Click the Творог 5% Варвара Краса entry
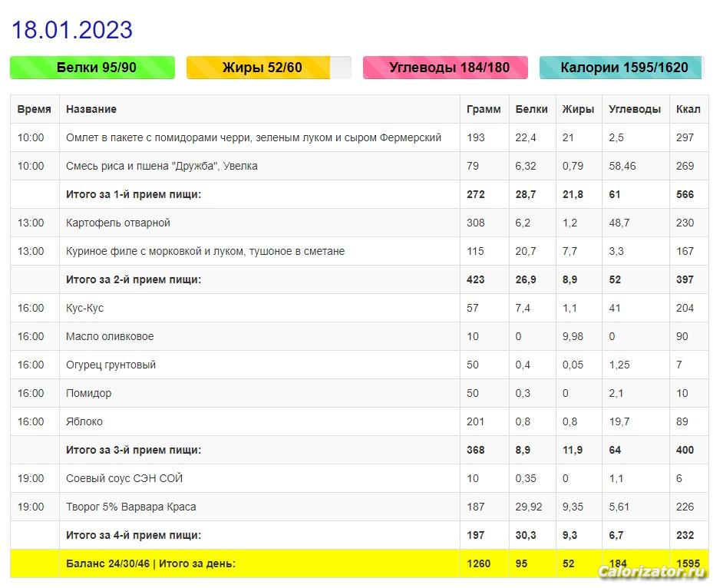Image resolution: width=723 pixels, height=588 pixels. click(x=130, y=507)
